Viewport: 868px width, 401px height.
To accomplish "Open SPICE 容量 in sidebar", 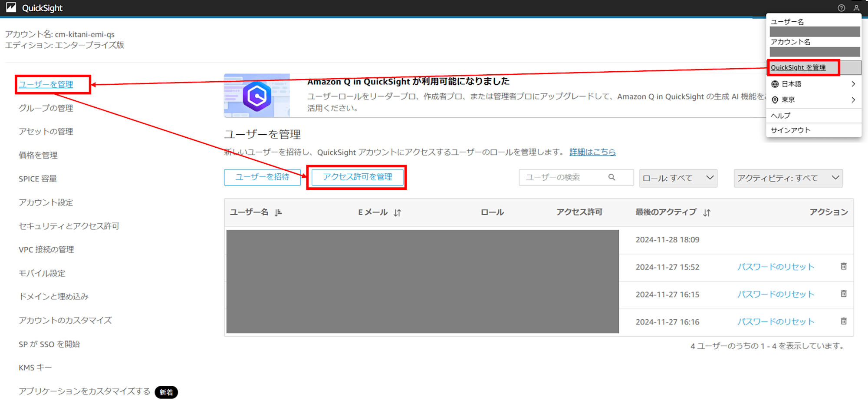I will coord(38,179).
